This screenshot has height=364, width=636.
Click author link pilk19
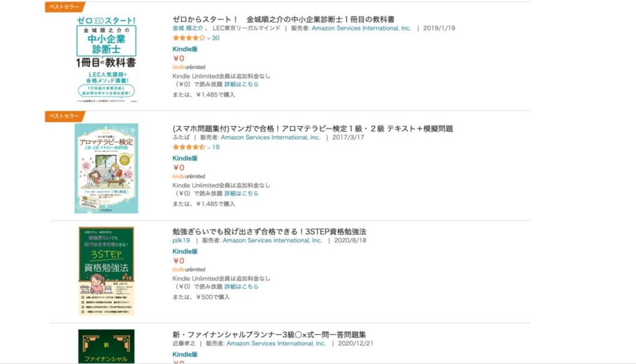181,240
